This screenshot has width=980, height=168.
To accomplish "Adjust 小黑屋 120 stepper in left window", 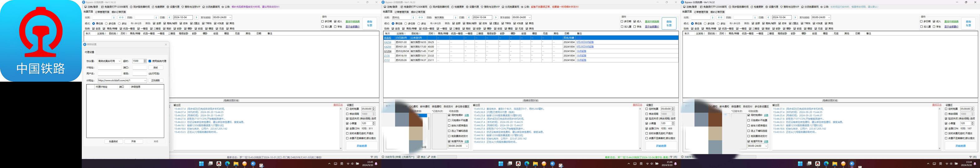I will click(x=373, y=123).
